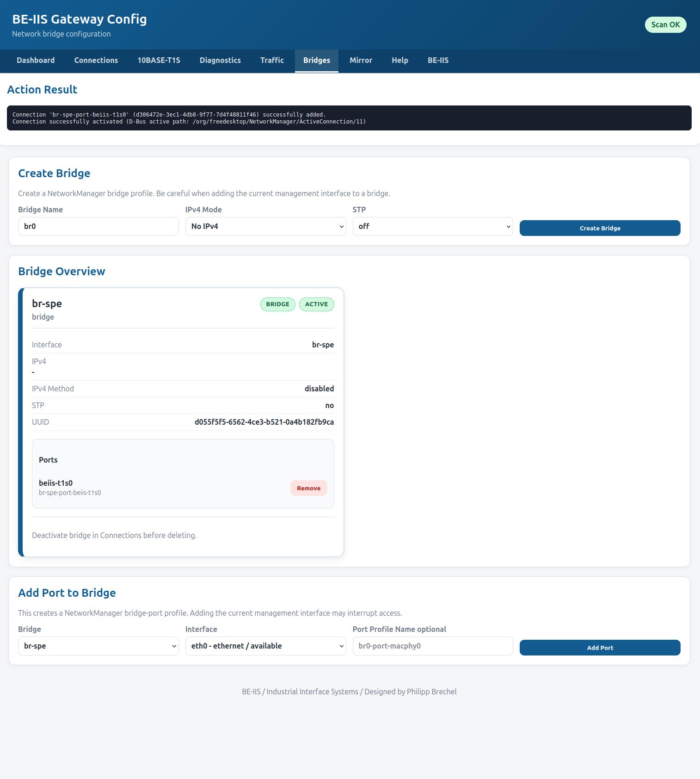Click the Add Port button

coord(600,648)
